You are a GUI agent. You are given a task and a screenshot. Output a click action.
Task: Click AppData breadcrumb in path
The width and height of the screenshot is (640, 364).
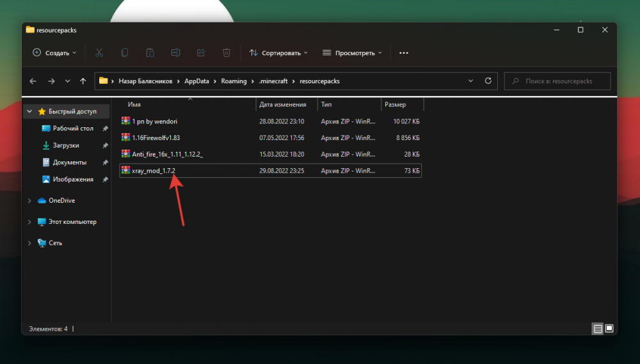(x=196, y=81)
